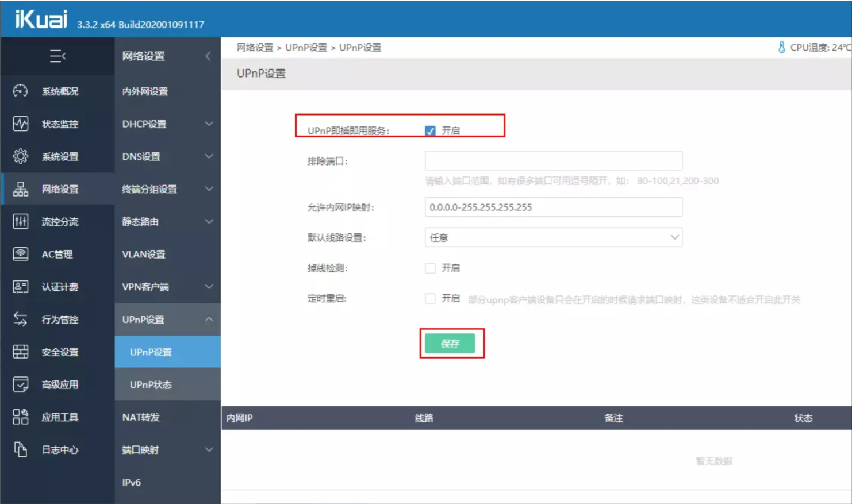Image resolution: width=852 pixels, height=504 pixels.
Task: Go to AC管理 in sidebar
Action: pyautogui.click(x=57, y=254)
